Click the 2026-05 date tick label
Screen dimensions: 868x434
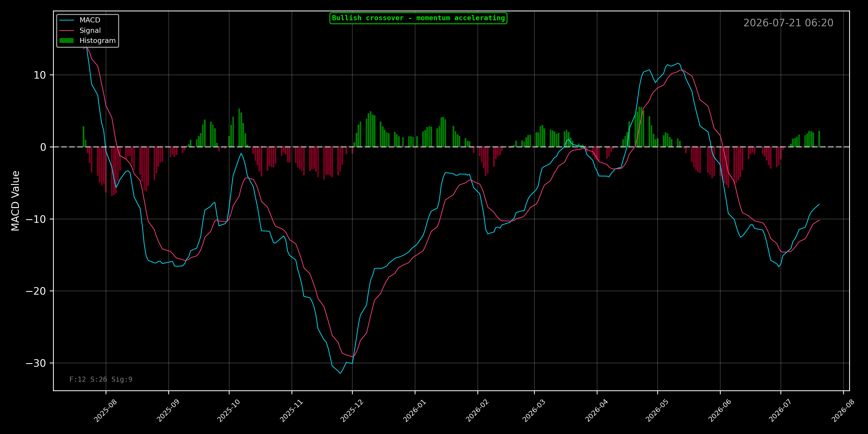tap(657, 410)
